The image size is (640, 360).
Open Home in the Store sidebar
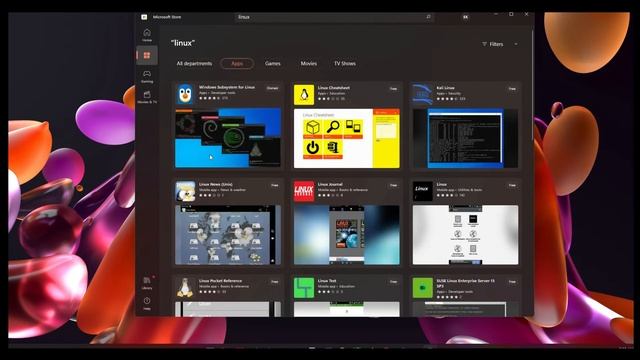[147, 35]
